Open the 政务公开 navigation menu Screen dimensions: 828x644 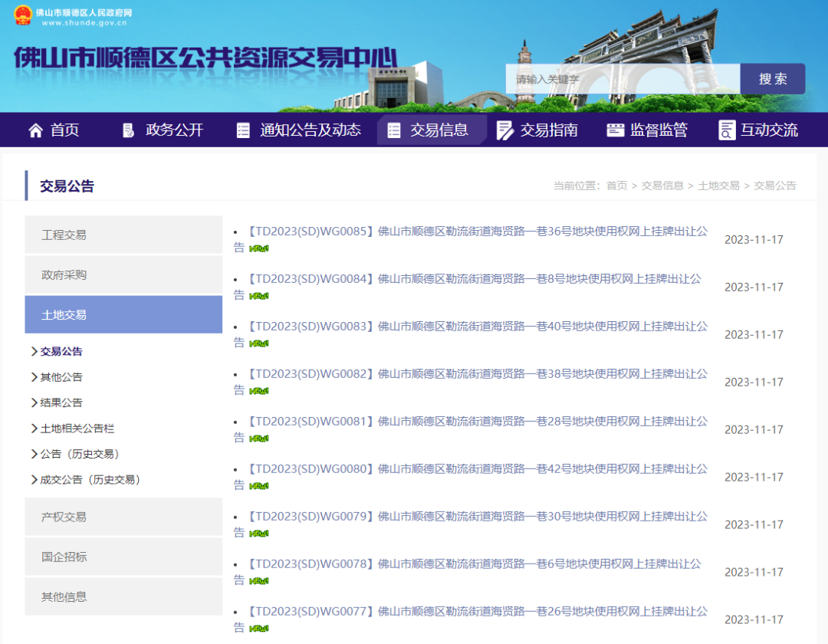tap(174, 130)
